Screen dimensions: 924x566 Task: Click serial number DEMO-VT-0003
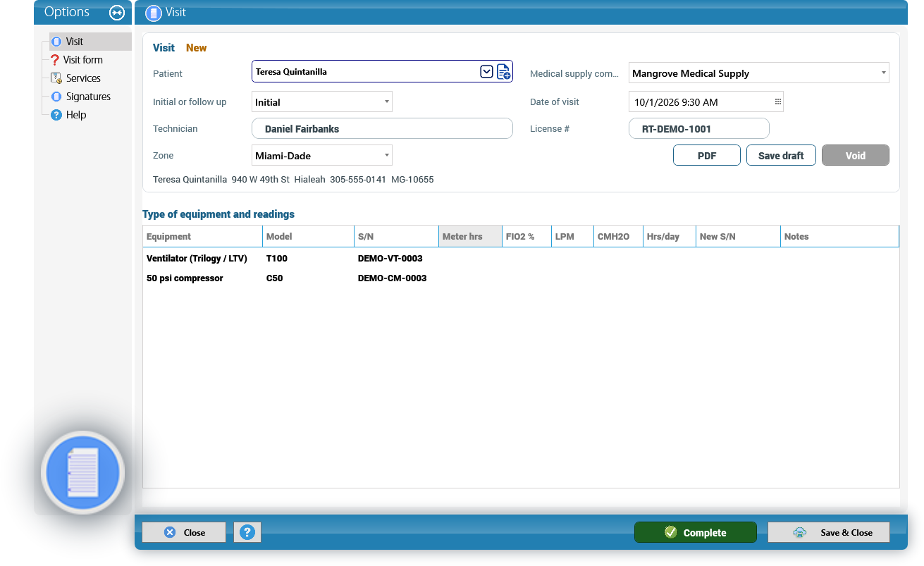(390, 259)
